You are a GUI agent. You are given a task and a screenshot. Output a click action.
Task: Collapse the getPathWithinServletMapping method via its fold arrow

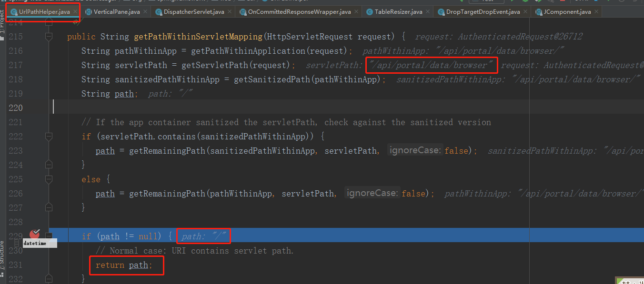(x=48, y=36)
